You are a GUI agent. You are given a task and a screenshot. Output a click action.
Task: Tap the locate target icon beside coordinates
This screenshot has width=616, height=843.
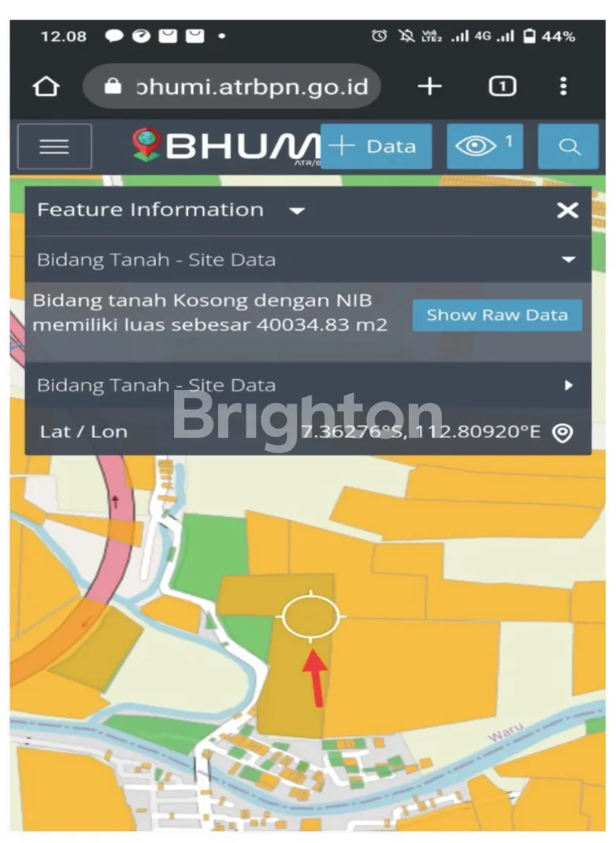(562, 433)
